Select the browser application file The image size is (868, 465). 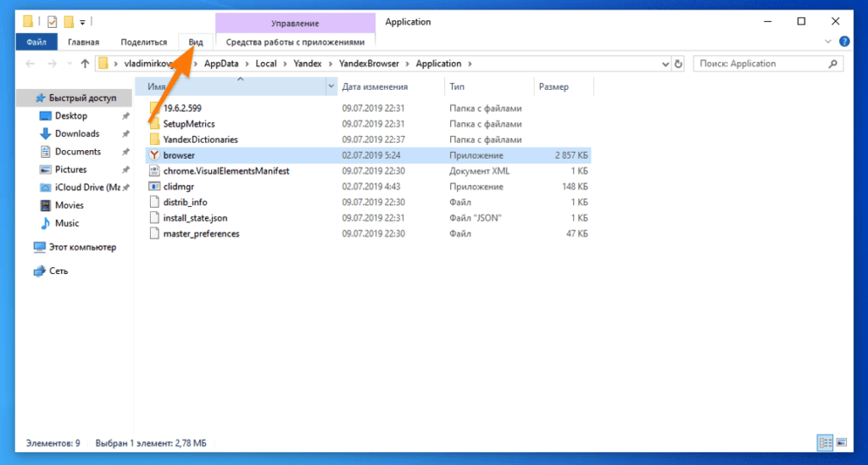(x=369, y=155)
